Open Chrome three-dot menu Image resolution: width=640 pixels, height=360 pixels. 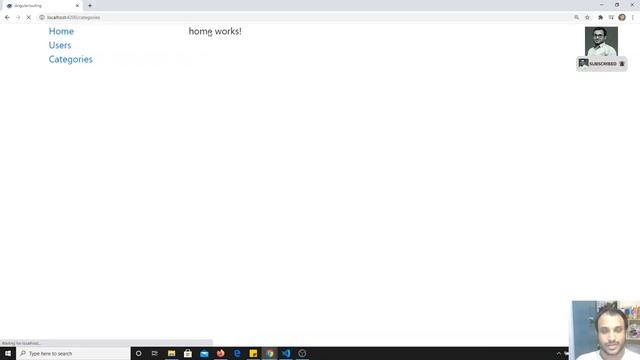[633, 18]
